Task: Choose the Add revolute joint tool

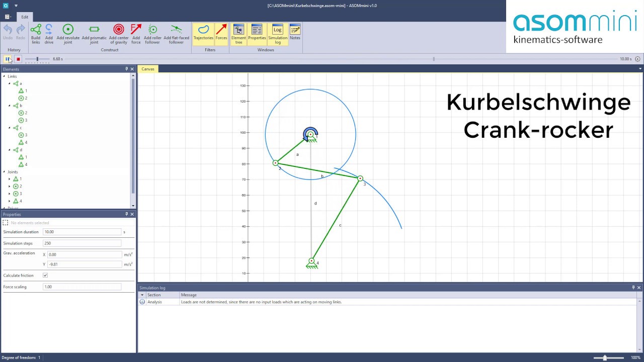Action: (x=68, y=34)
